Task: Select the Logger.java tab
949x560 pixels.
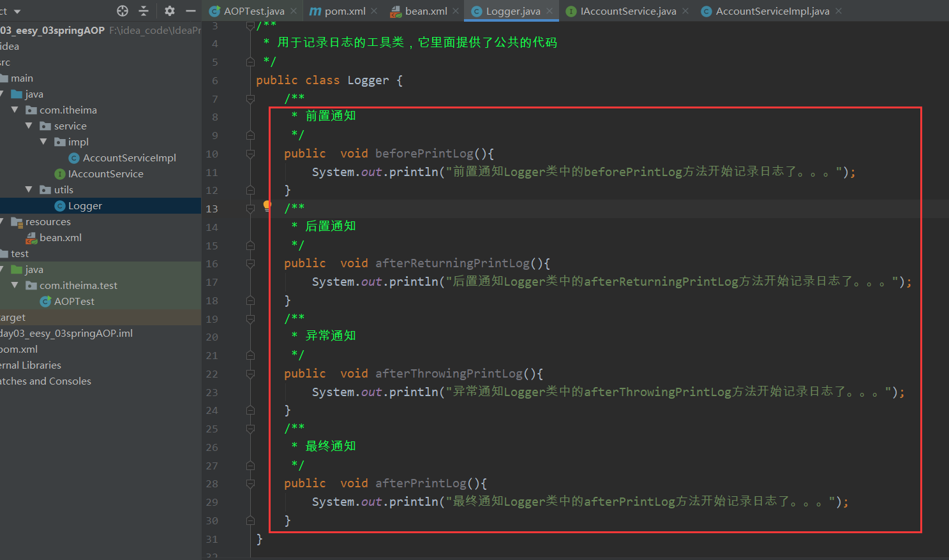Action: click(513, 11)
